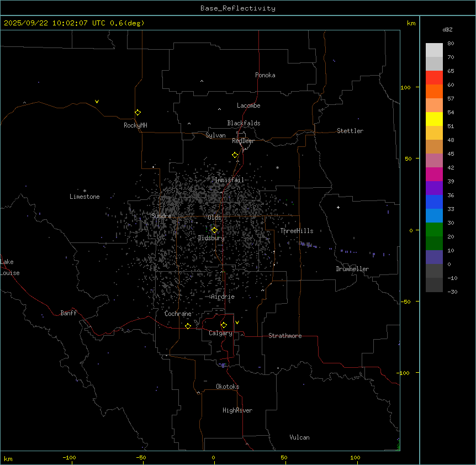Select the Ponoka city label
This screenshot has width=476, height=465.
coord(265,75)
